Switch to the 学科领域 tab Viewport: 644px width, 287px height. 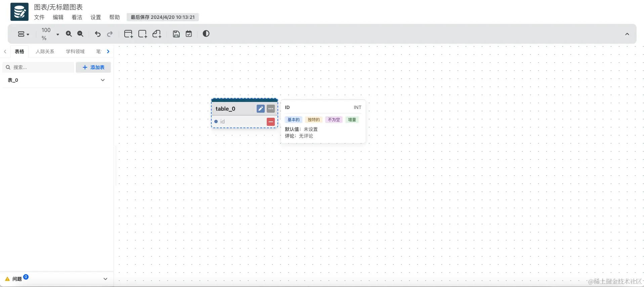(75, 51)
